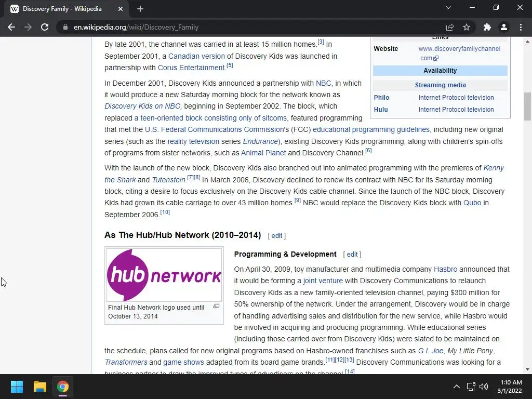Open teen-oriented block consisting only of sitcoms link
The image size is (532, 399).
pyautogui.click(x=210, y=118)
